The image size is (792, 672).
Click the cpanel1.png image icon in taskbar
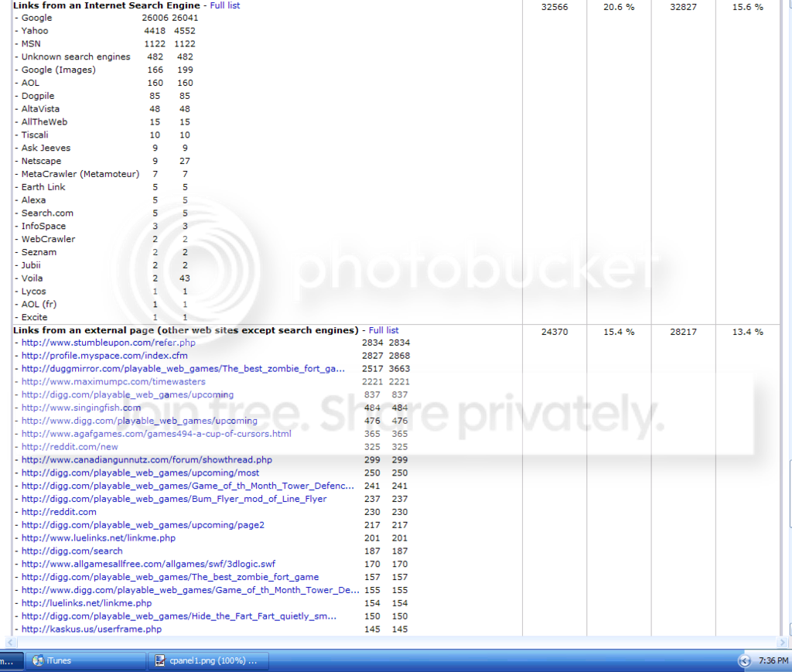(x=159, y=661)
